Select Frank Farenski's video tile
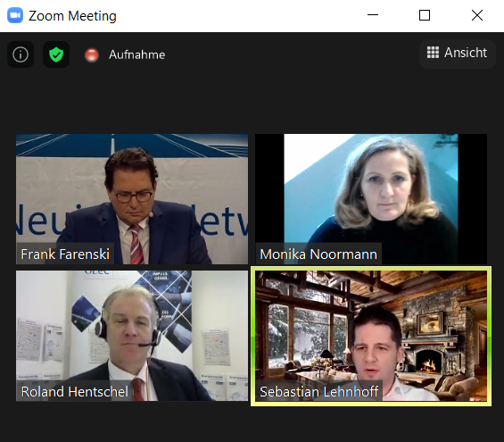 coord(132,199)
